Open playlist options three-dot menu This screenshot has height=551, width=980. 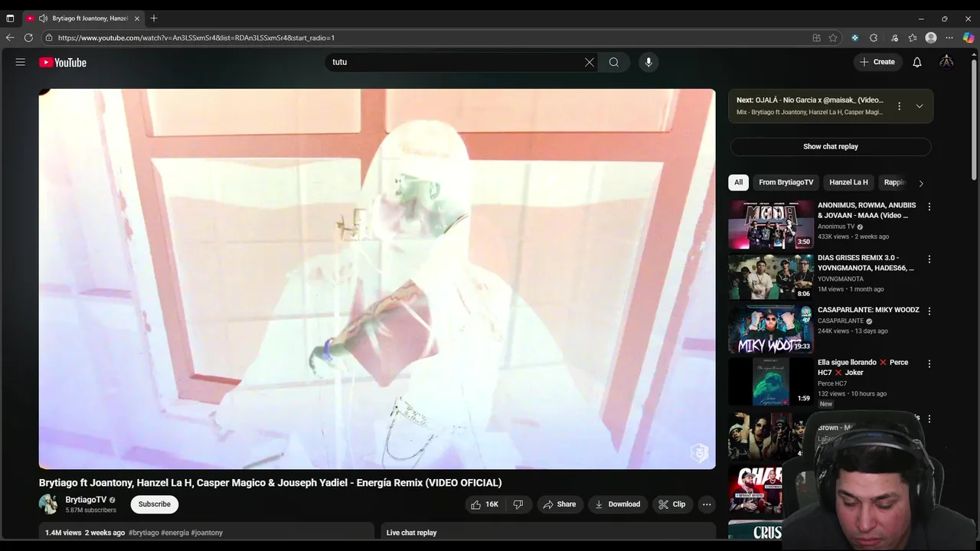[899, 106]
